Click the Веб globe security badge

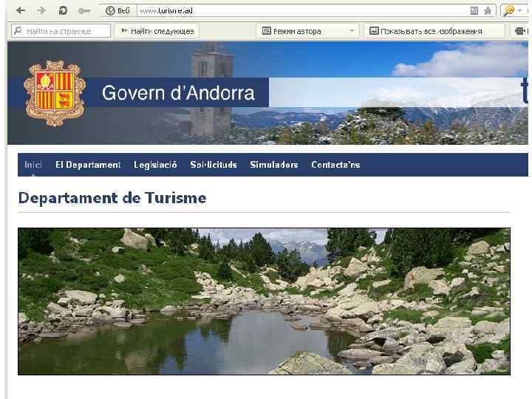[x=118, y=10]
